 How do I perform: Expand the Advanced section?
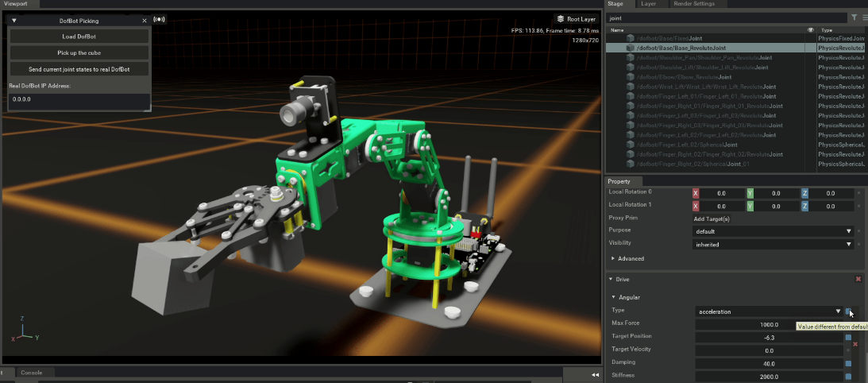[x=612, y=259]
